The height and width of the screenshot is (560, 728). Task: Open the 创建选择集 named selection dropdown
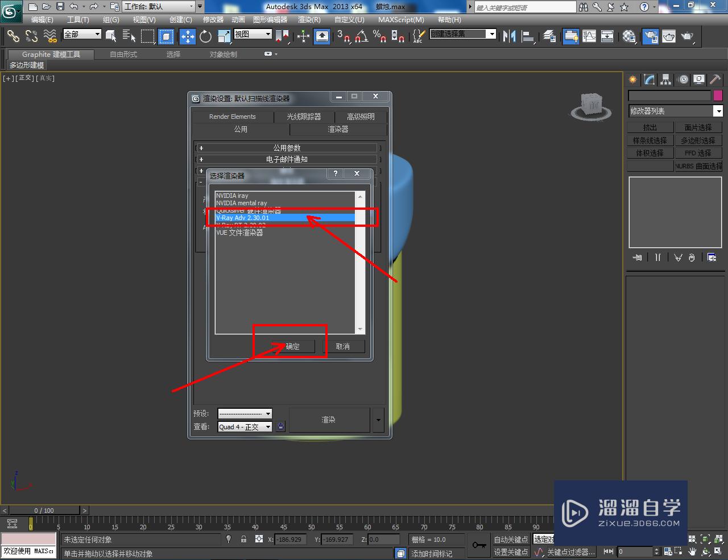462,34
